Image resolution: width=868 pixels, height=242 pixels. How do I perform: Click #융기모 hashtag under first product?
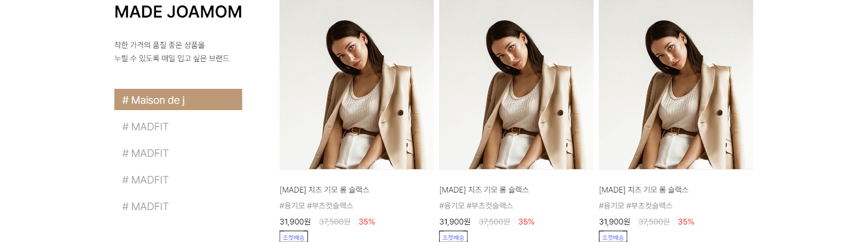[292, 205]
